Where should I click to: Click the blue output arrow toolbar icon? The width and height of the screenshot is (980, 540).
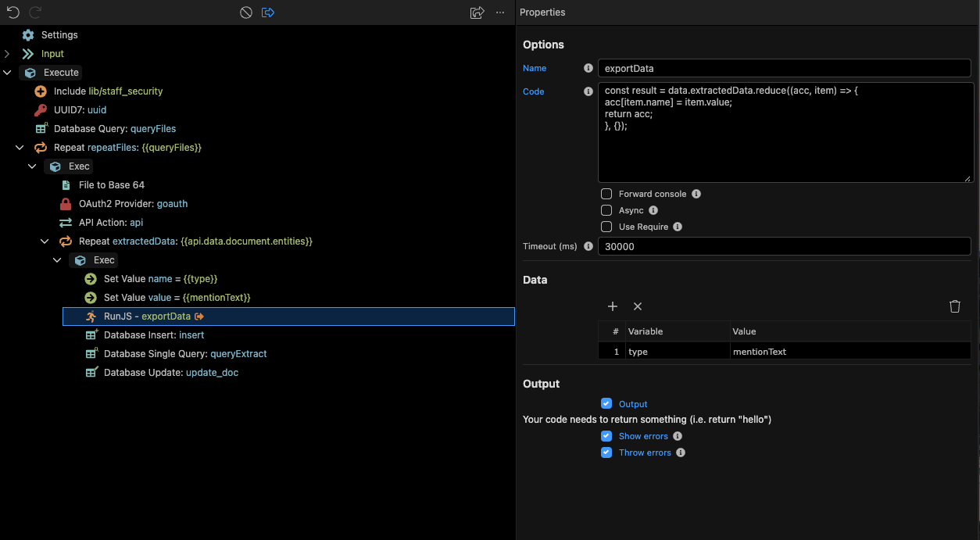(268, 13)
